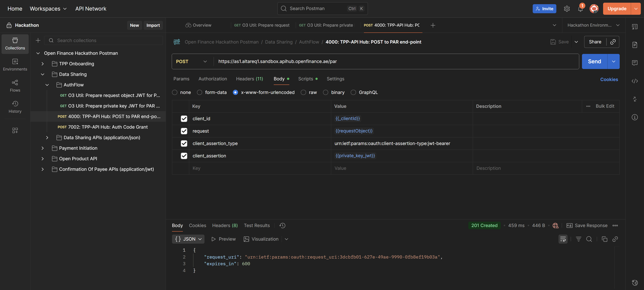Open the JSON response format dropdown
The image size is (644, 290).
point(188,239)
